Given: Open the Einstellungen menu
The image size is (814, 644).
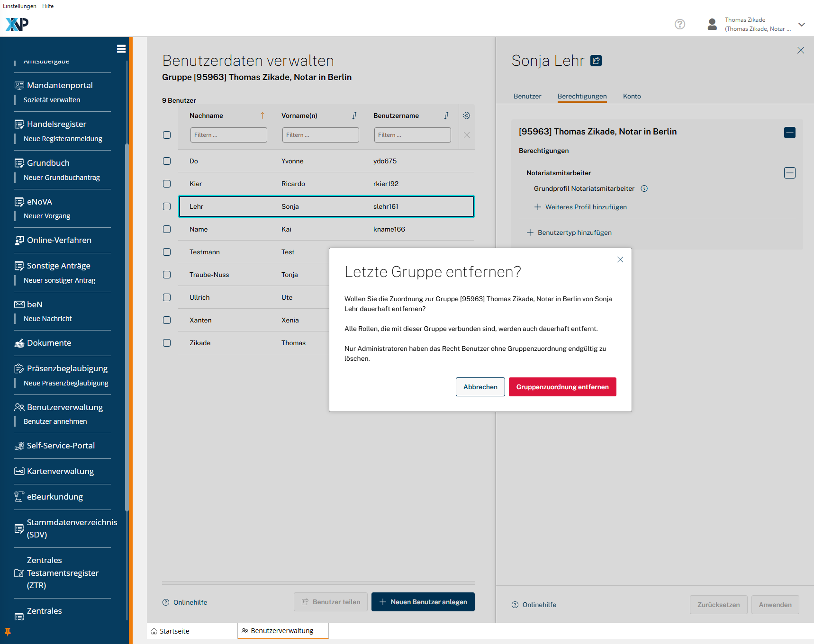Looking at the screenshot, I should (x=19, y=6).
